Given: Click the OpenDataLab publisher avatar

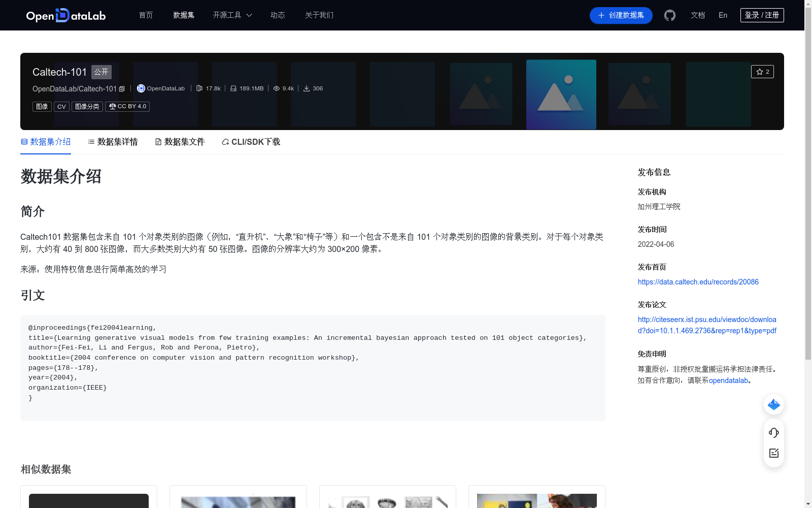Looking at the screenshot, I should 141,88.
